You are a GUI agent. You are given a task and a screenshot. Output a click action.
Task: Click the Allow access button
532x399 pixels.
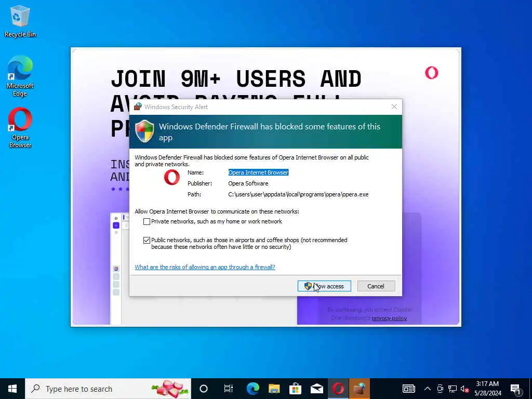pos(324,286)
